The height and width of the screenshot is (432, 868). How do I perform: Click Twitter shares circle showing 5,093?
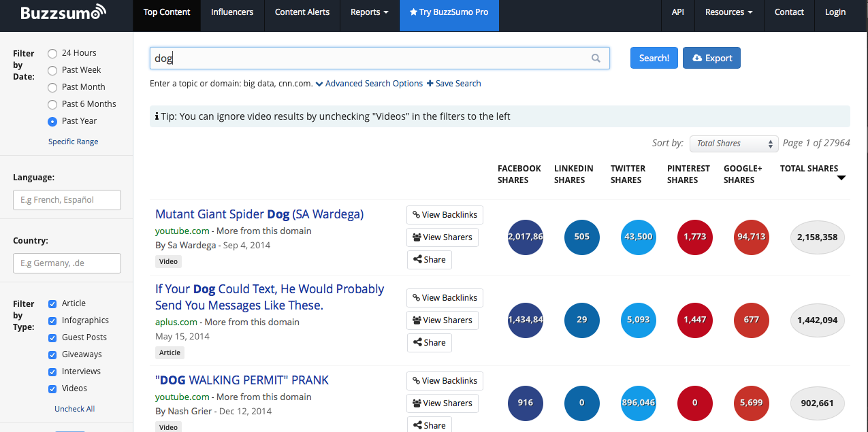pyautogui.click(x=639, y=320)
